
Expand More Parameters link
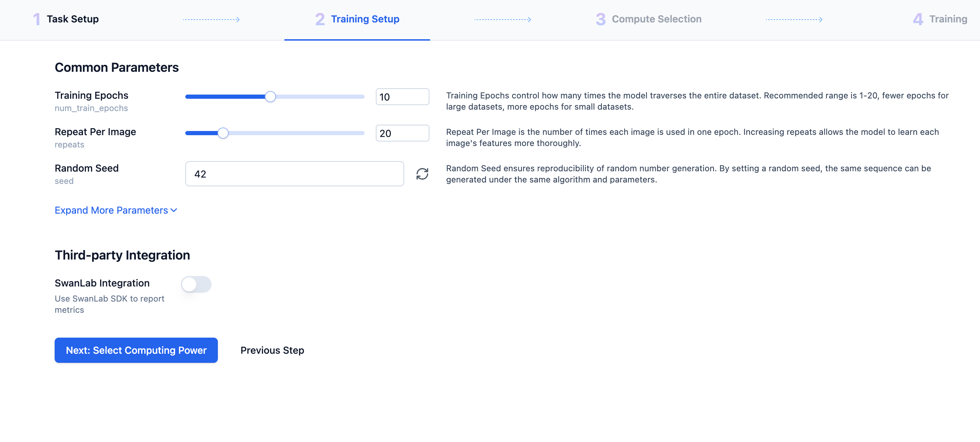(x=111, y=210)
